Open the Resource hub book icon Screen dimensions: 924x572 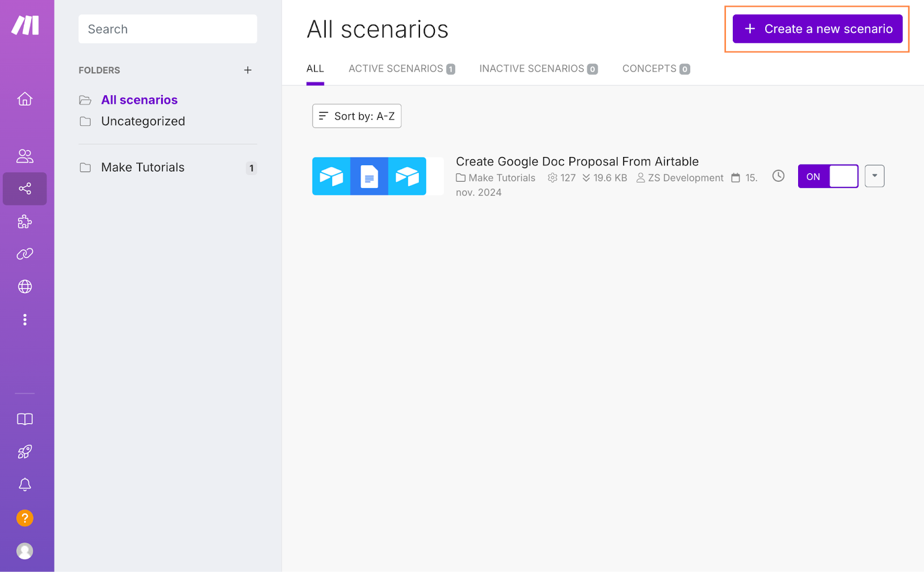pyautogui.click(x=25, y=419)
